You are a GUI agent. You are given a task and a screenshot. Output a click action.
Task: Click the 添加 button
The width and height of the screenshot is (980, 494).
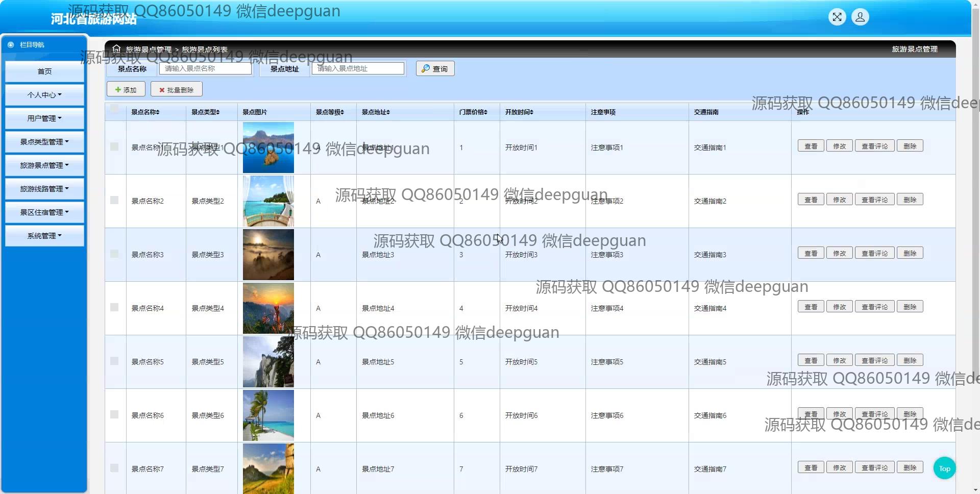126,90
